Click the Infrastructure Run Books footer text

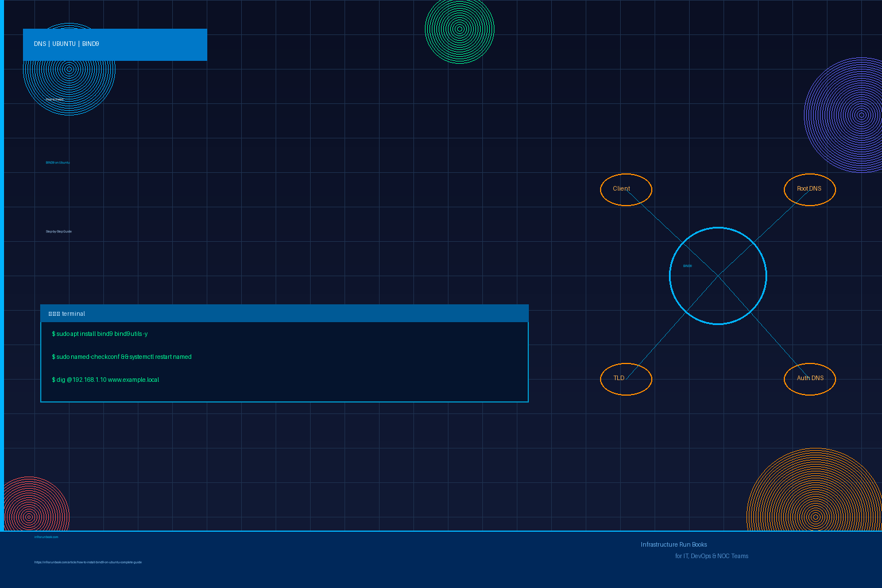[x=674, y=544]
